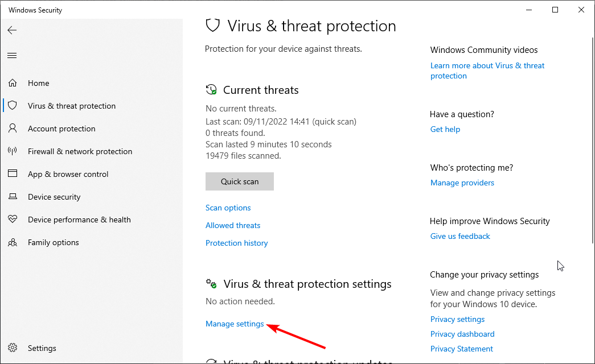Open Scan options link
This screenshot has height=364, width=595.
tap(228, 208)
